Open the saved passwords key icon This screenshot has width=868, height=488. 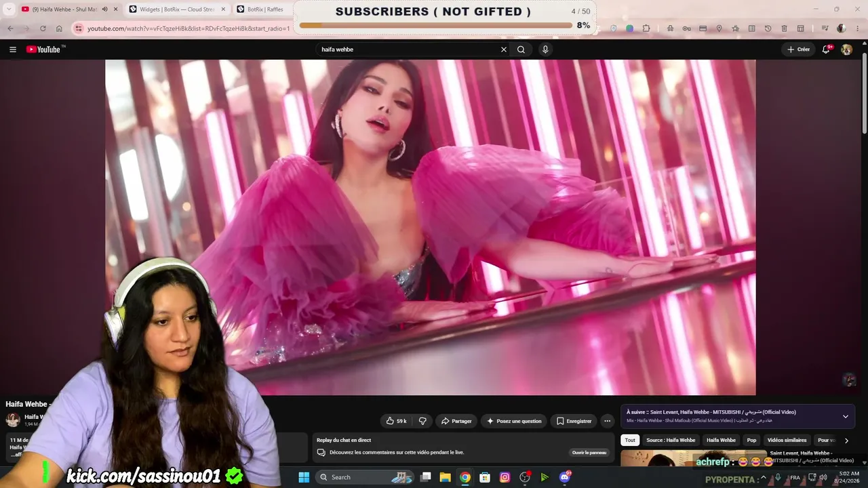[686, 28]
